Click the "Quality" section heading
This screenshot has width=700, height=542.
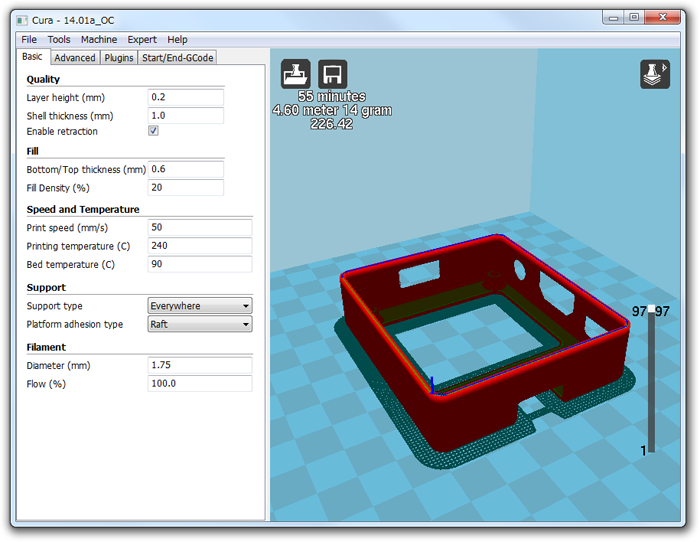coord(43,79)
